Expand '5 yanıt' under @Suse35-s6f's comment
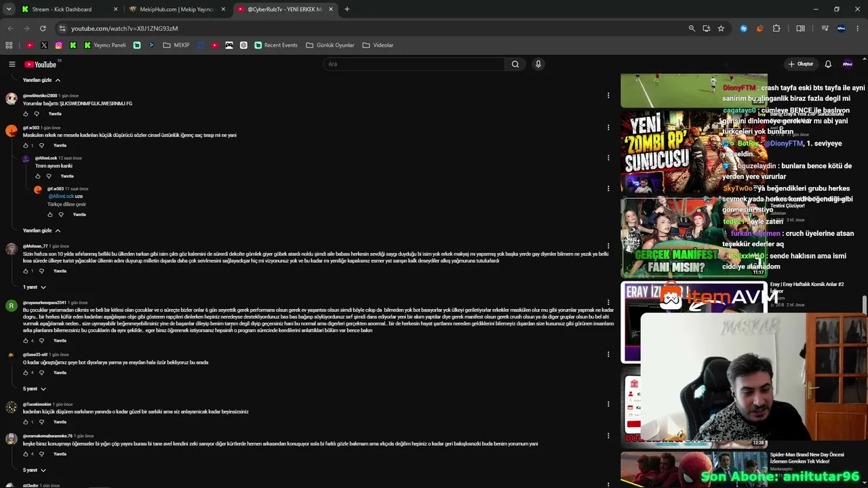The image size is (868, 488). point(35,389)
